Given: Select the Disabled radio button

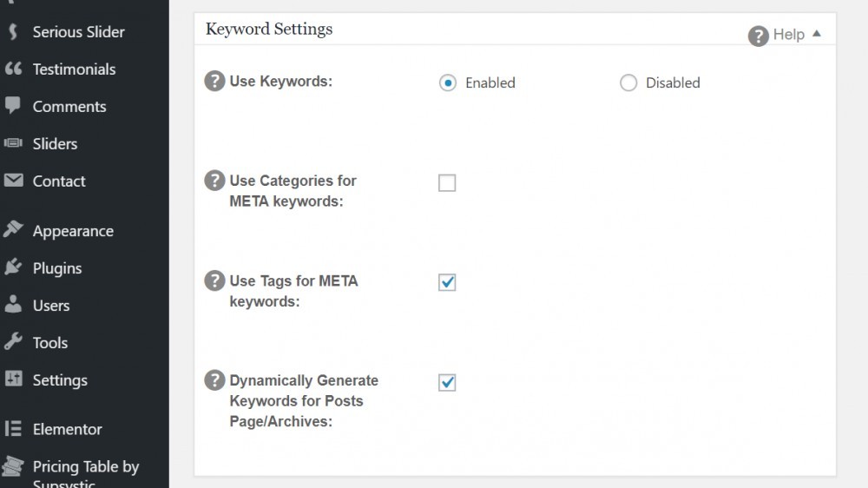Looking at the screenshot, I should [x=628, y=82].
